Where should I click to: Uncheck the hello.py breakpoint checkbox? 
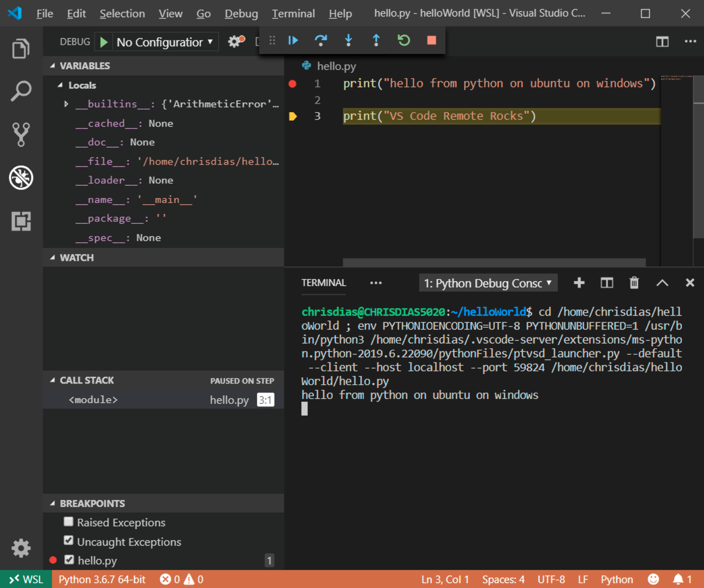[69, 560]
